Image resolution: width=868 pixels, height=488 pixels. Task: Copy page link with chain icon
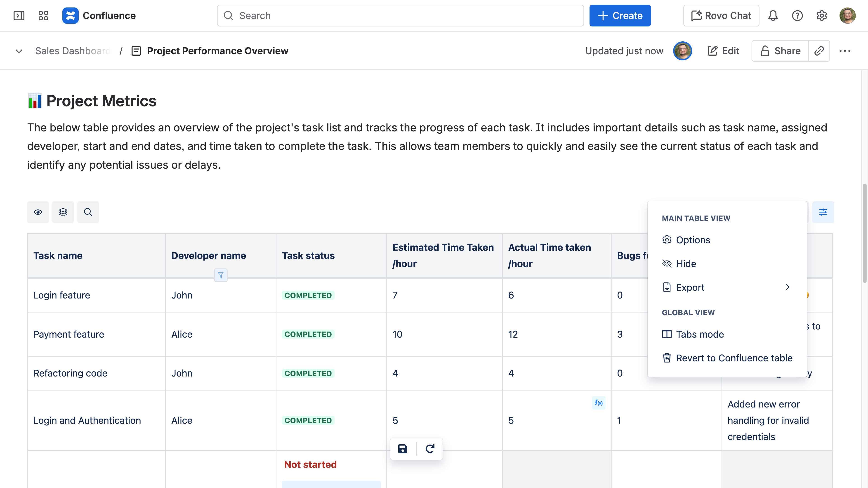819,51
